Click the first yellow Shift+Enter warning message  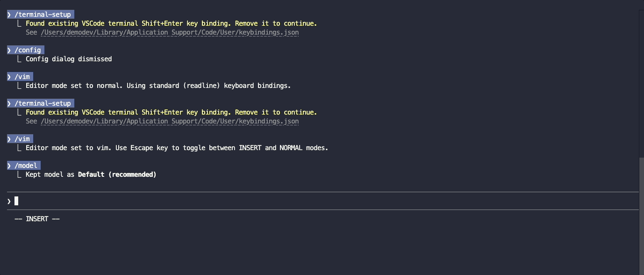coord(171,23)
